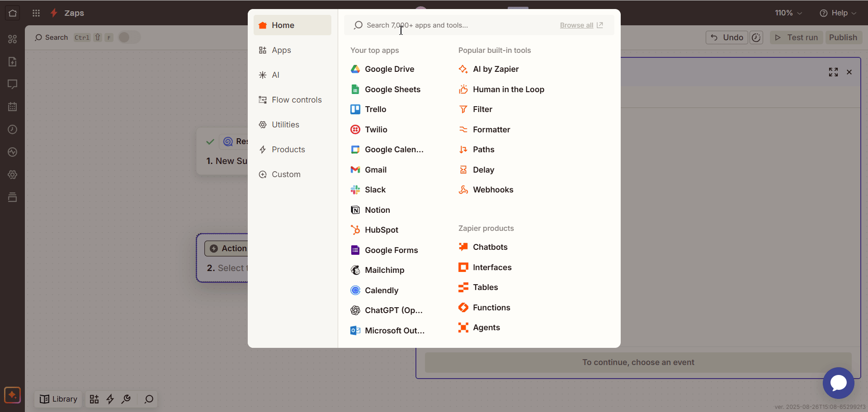Open the Products category
Image resolution: width=868 pixels, height=412 pixels.
tap(292, 150)
